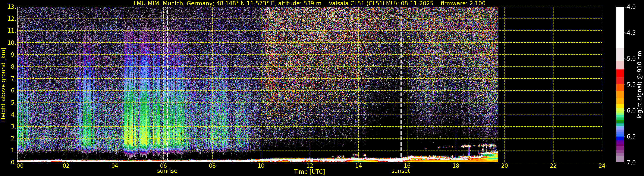Click the "Time [UTC]" axis label

click(310, 172)
